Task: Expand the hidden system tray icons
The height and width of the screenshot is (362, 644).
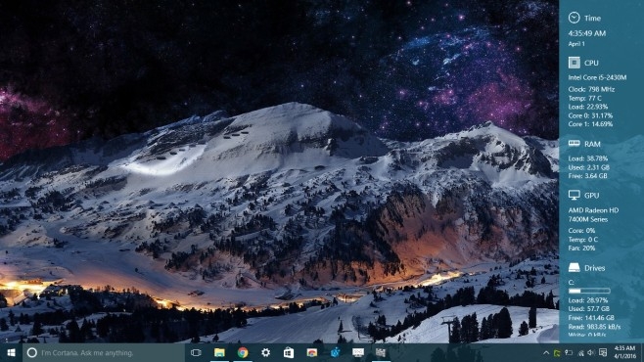Action: [x=546, y=352]
